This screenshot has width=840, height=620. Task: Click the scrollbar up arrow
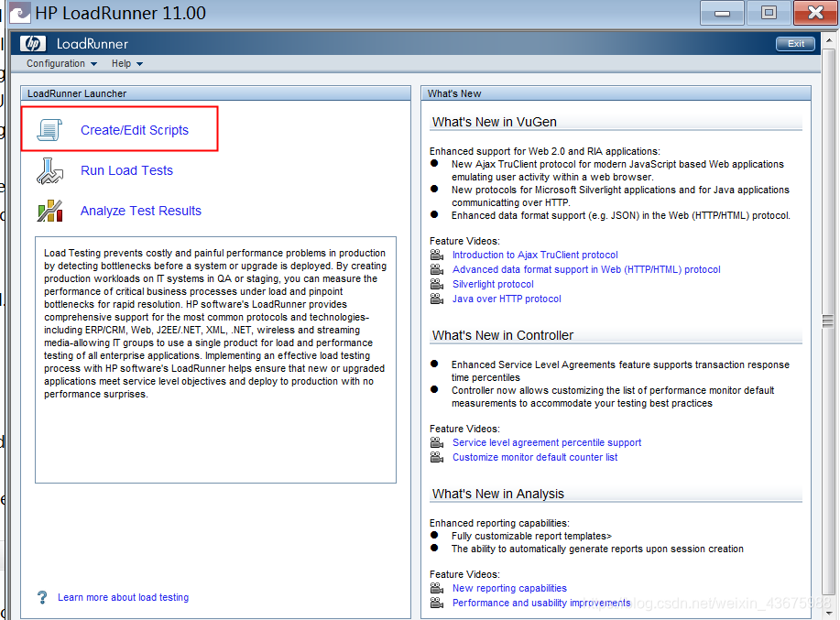(x=829, y=40)
